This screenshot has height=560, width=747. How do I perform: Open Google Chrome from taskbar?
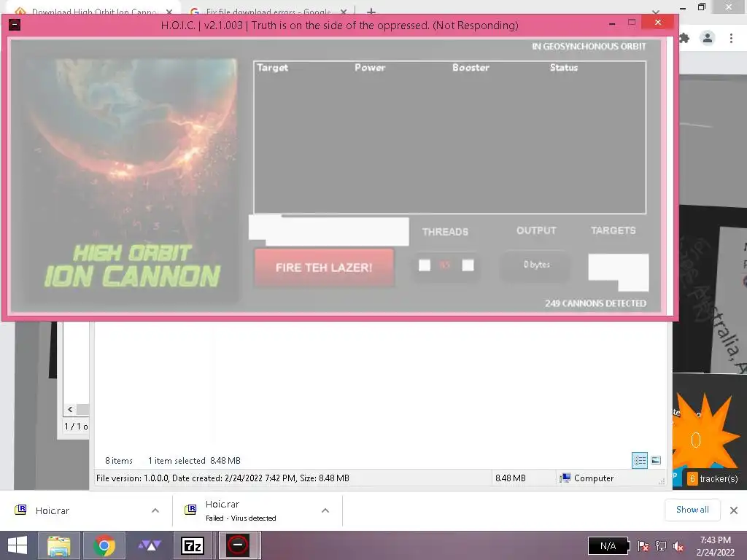click(x=104, y=545)
